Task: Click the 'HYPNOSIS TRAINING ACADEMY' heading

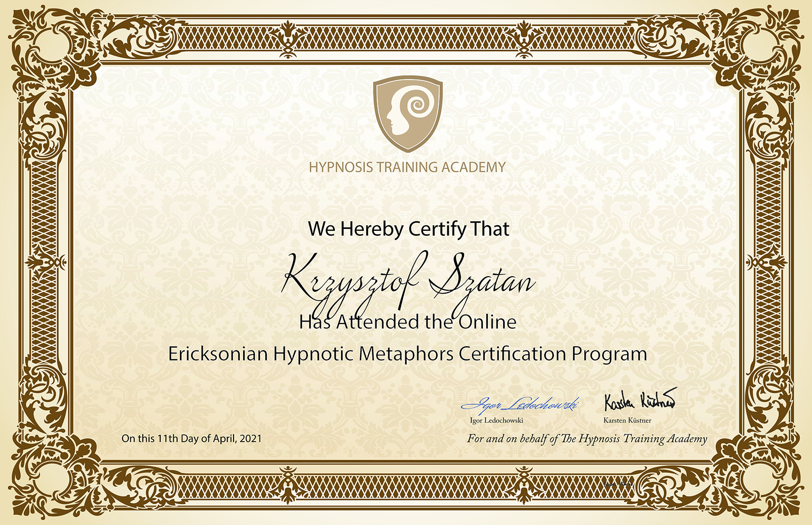Action: point(407,167)
